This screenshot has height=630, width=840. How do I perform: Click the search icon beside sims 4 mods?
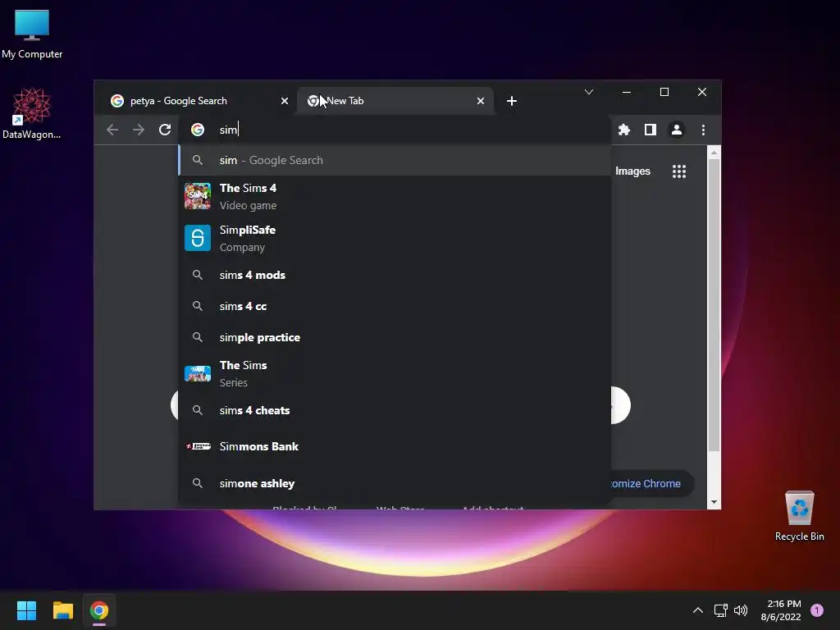tap(198, 275)
